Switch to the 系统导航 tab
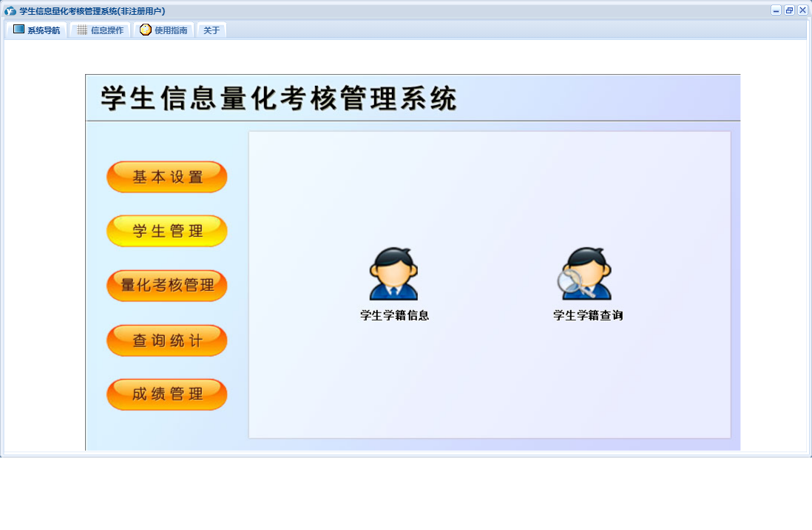The height and width of the screenshot is (530, 812). (36, 30)
